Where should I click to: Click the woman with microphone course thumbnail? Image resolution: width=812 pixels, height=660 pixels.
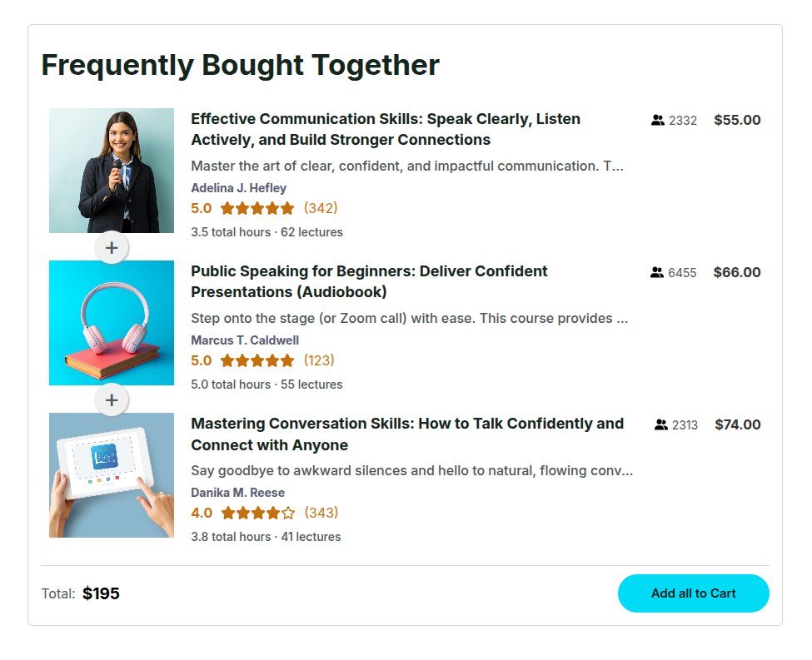point(112,171)
